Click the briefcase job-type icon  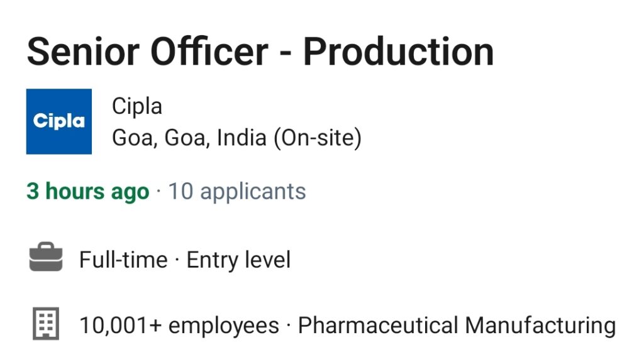click(x=46, y=257)
